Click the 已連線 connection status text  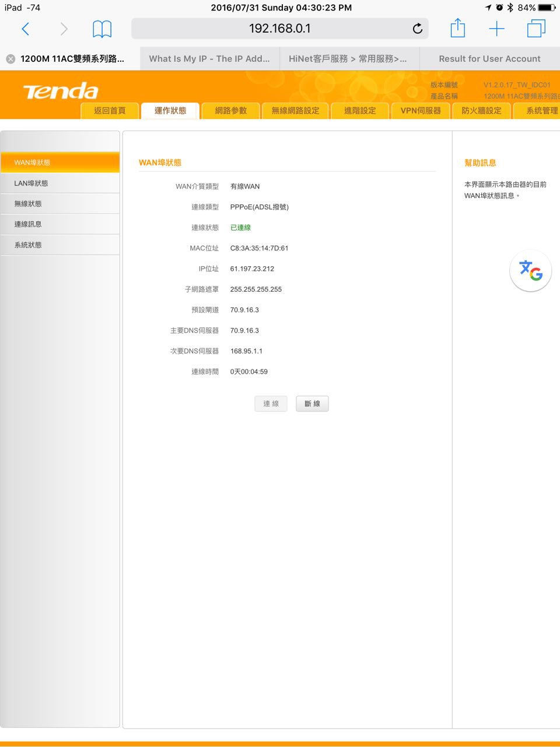[x=240, y=228]
